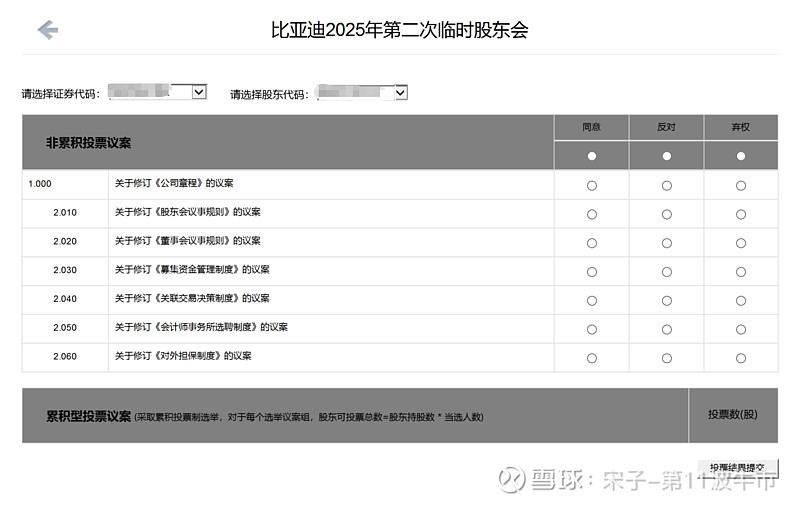This screenshot has height=505, width=800.
Task: Click the 累积型投票议案 section heading
Action: (89, 417)
